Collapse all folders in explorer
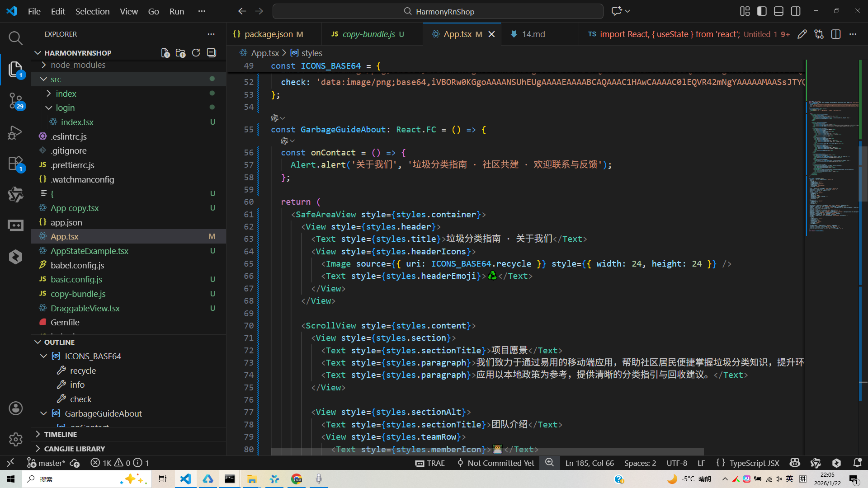The height and width of the screenshot is (488, 868). click(212, 53)
